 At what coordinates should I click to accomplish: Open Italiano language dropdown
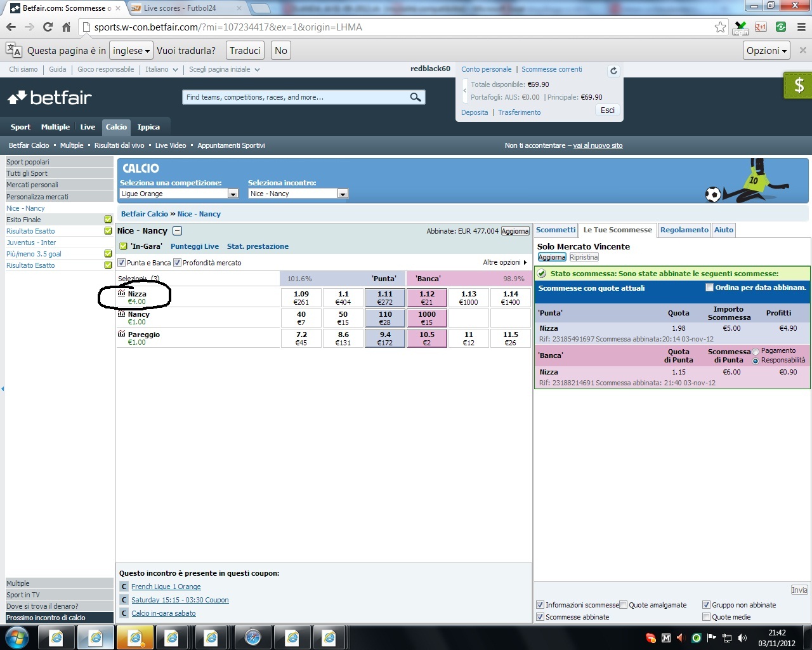(x=161, y=69)
